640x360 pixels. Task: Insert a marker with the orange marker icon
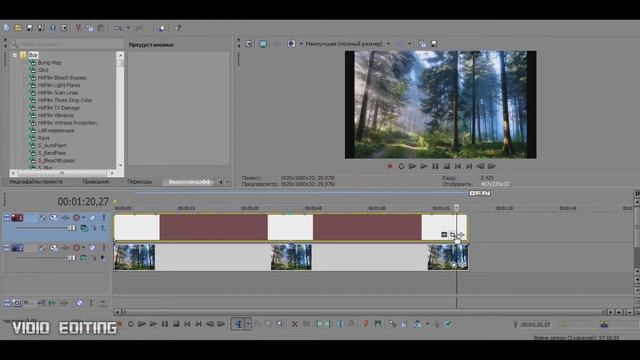click(366, 324)
